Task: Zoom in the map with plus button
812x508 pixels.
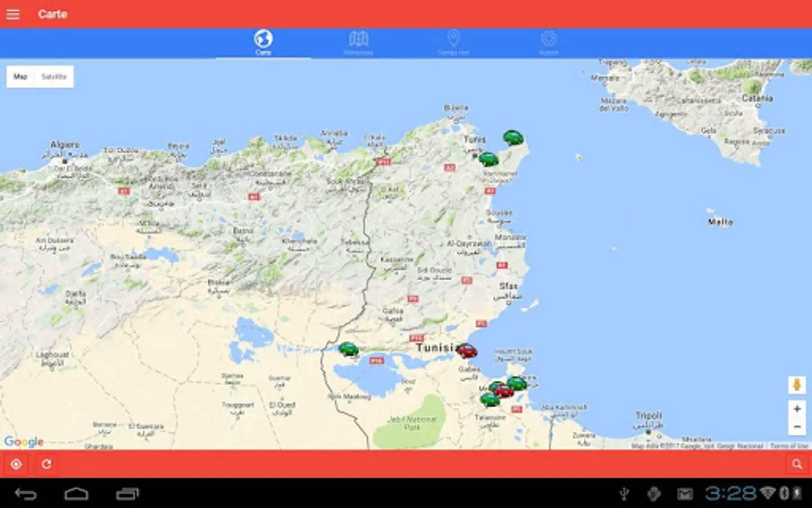Action: tap(797, 409)
